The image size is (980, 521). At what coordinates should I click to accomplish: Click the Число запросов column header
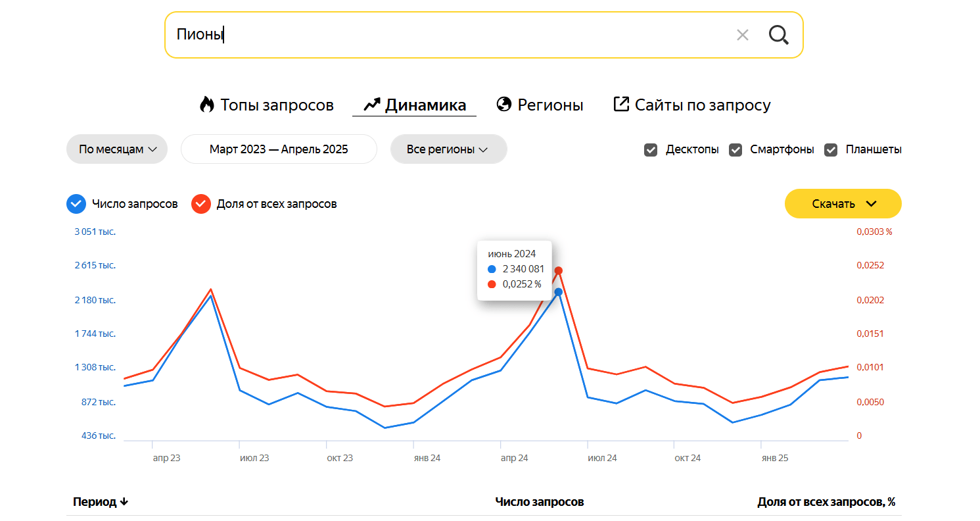click(x=539, y=502)
